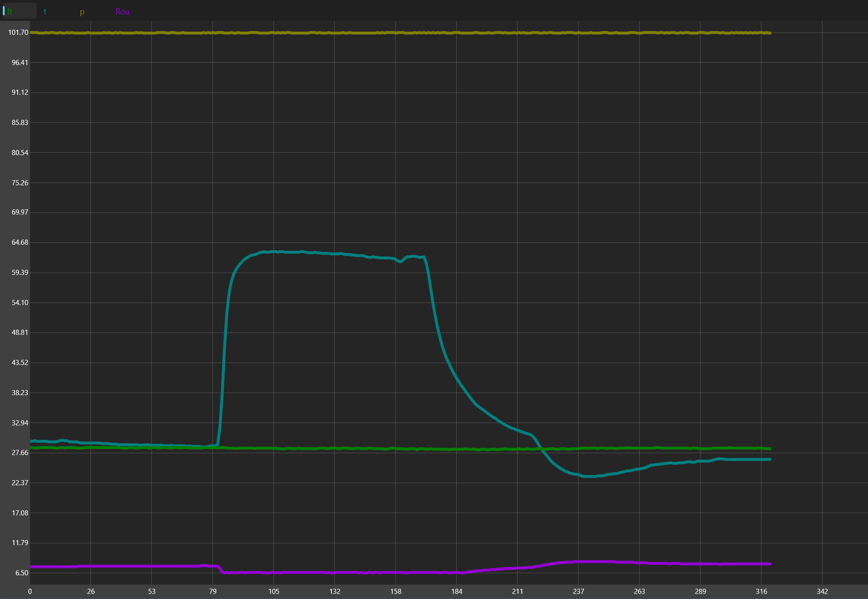
Task: Click the 85.83 y-axis tick label
Action: [x=20, y=123]
